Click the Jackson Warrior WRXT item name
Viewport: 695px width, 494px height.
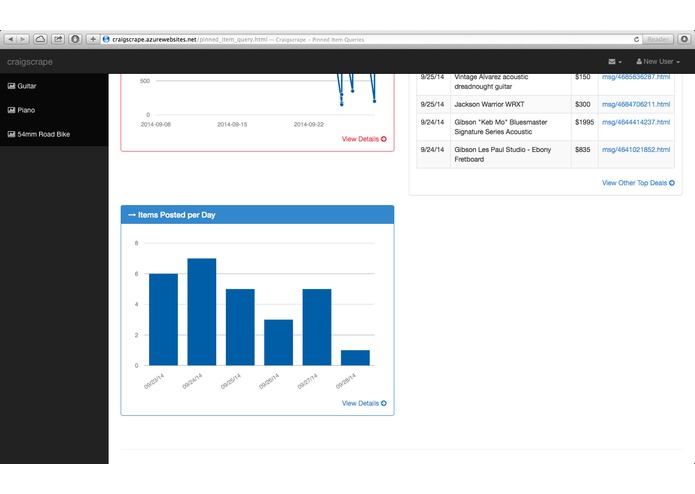(489, 105)
